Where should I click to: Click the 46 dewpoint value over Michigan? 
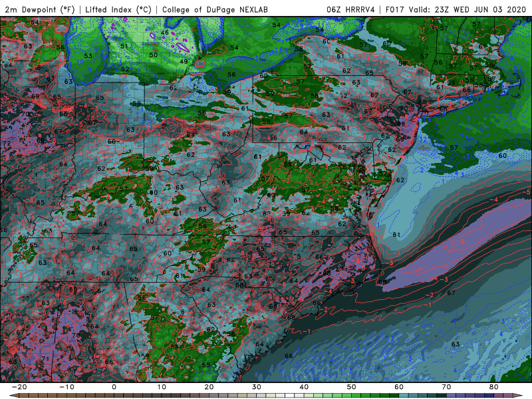tap(164, 33)
